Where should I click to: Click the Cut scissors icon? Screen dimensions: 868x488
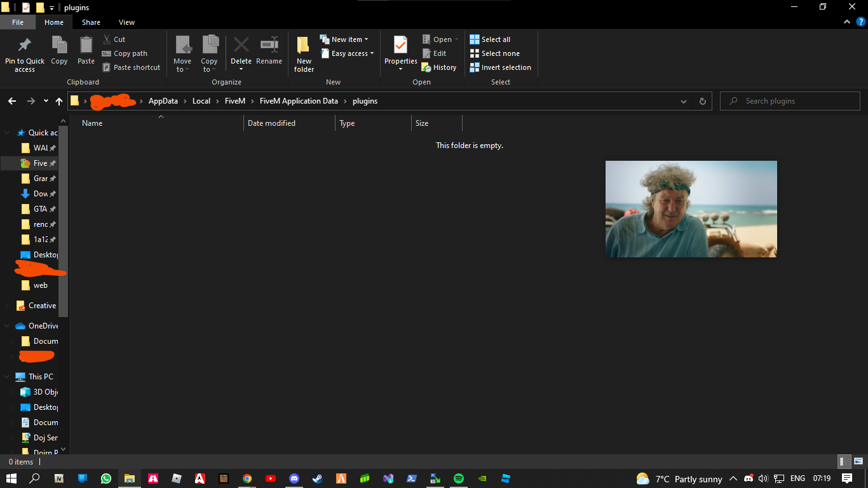coord(107,39)
